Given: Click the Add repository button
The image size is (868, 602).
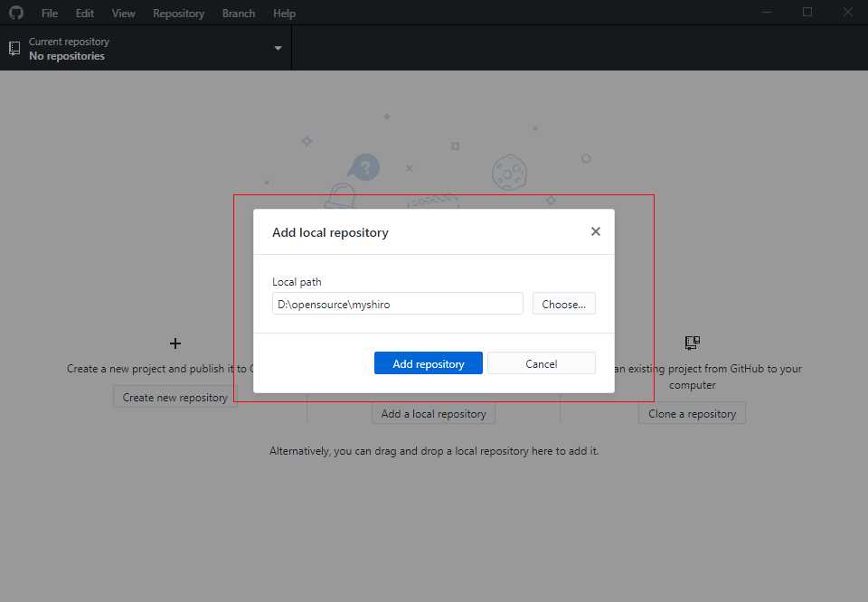Looking at the screenshot, I should 429,363.
